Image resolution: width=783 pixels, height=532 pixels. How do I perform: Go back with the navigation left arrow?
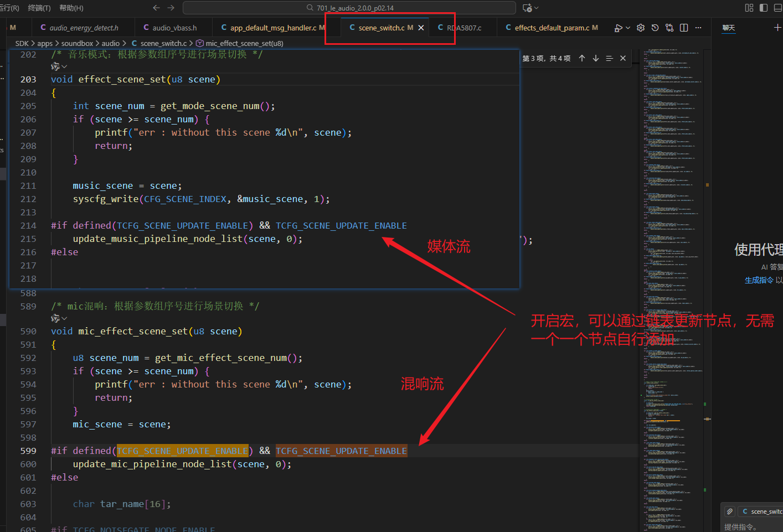pyautogui.click(x=156, y=8)
